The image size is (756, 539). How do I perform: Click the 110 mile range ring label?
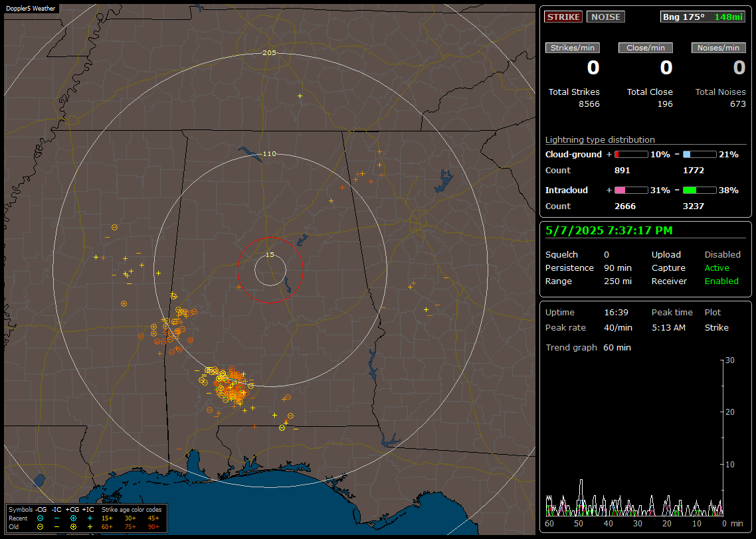(269, 154)
